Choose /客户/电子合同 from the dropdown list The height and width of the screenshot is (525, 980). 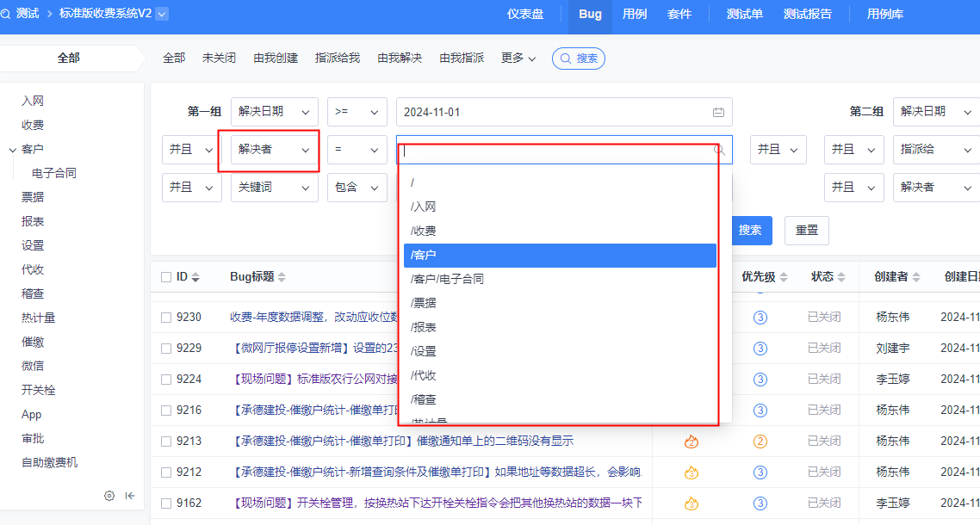pyautogui.click(x=447, y=280)
